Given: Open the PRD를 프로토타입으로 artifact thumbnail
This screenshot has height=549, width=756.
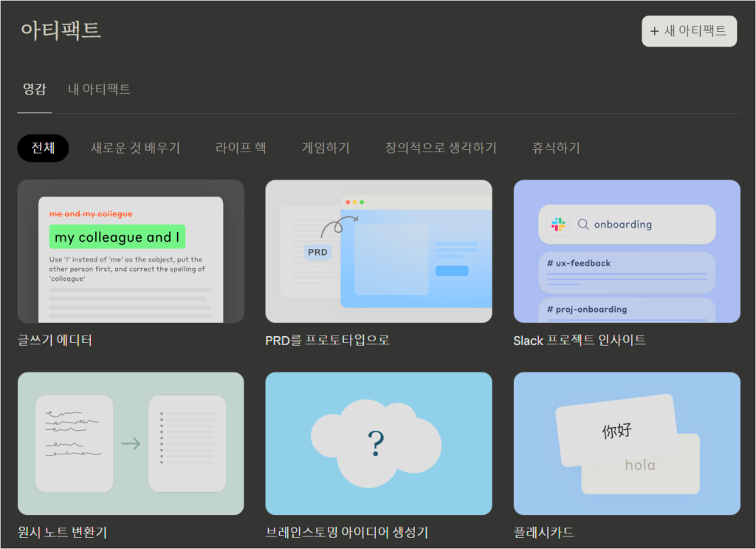Looking at the screenshot, I should pyautogui.click(x=379, y=251).
